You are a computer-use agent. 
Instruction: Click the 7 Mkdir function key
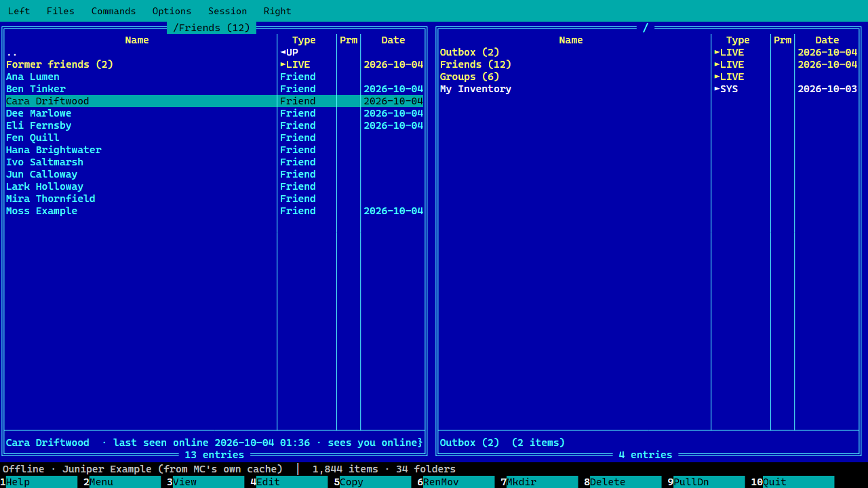(x=539, y=482)
